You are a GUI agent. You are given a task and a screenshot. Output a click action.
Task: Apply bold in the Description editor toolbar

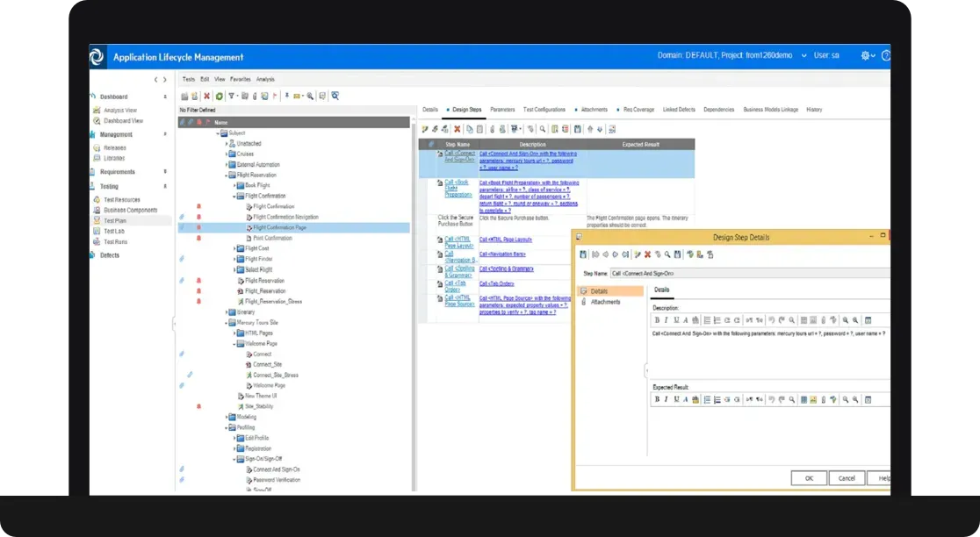(657, 320)
